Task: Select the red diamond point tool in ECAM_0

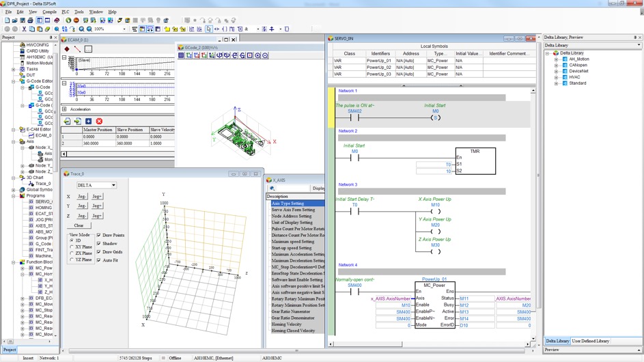Action: tap(67, 49)
